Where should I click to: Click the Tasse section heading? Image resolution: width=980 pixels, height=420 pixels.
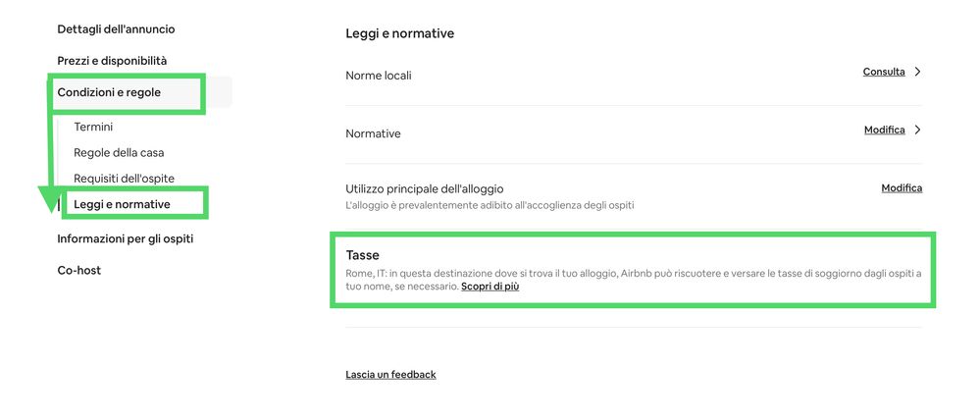(362, 255)
